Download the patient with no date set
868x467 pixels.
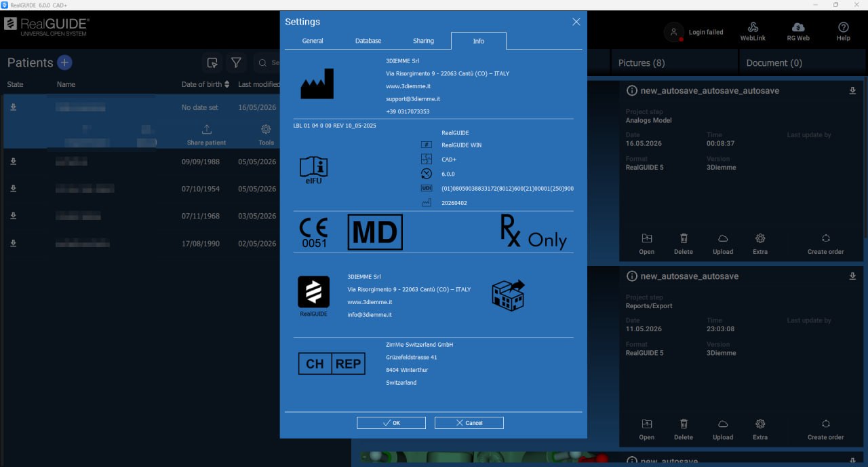click(x=13, y=107)
